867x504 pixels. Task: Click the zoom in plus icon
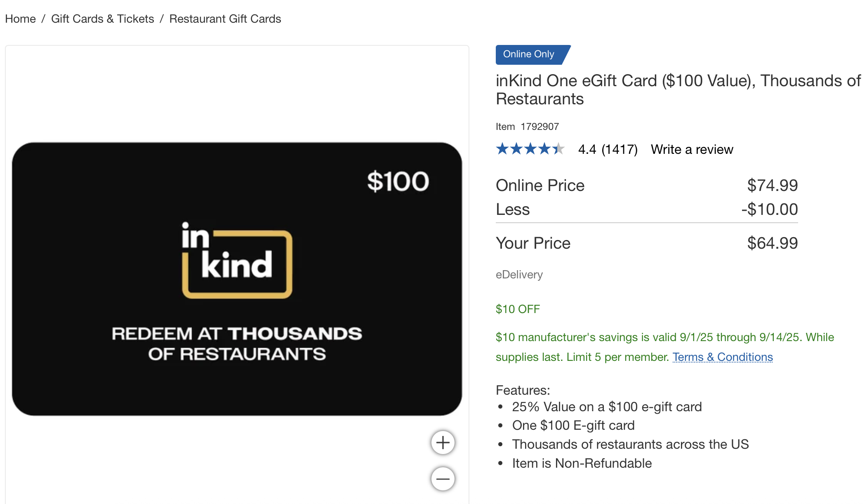point(443,443)
